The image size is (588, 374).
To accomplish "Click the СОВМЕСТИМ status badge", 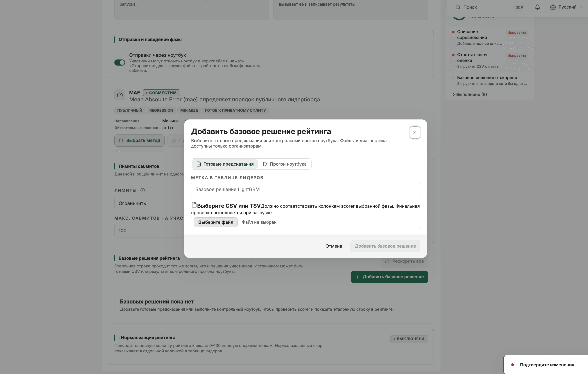I will point(161,93).
